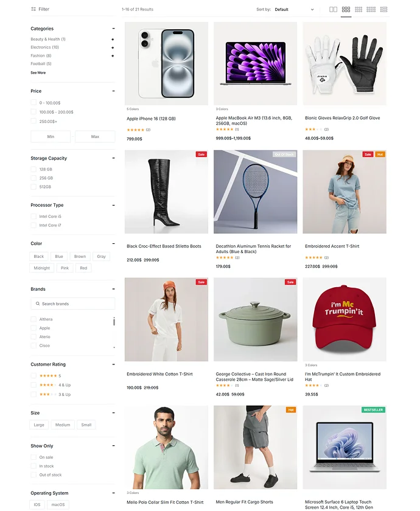Screen dimensions: 420x511
Task: Collapse the Brands filter section
Action: 113,289
